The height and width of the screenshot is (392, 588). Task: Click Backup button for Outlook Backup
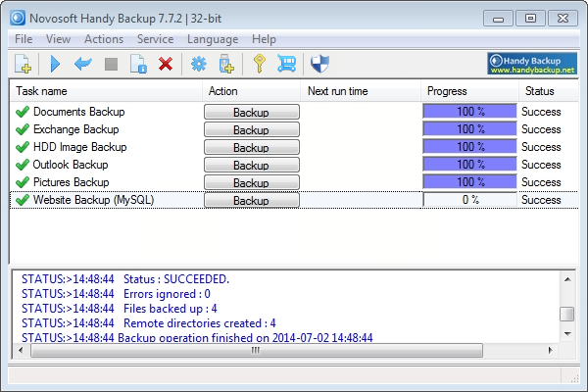point(252,165)
